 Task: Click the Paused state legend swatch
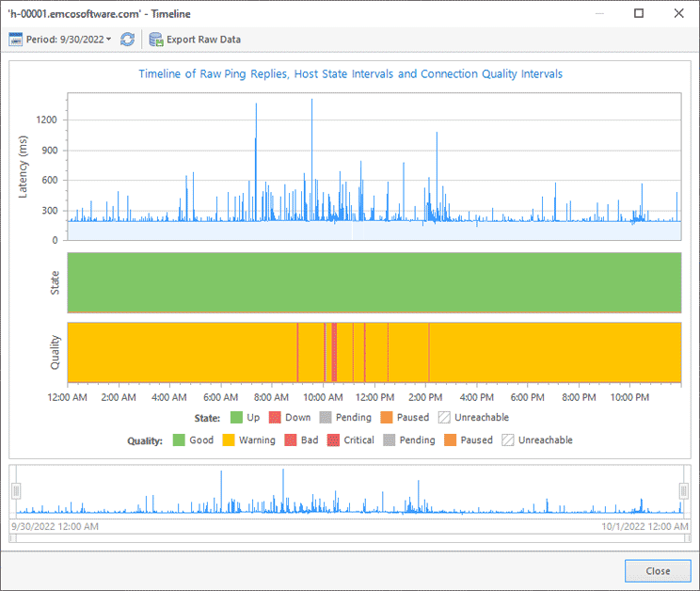(x=386, y=417)
